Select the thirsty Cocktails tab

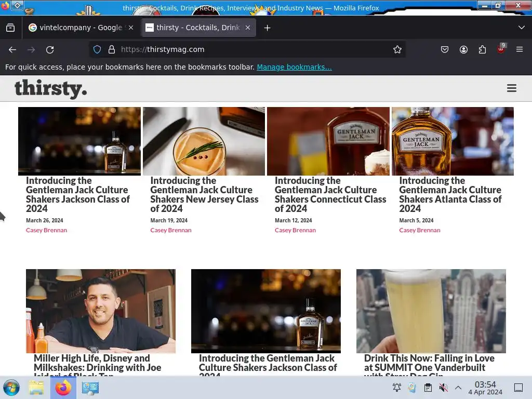(198, 28)
